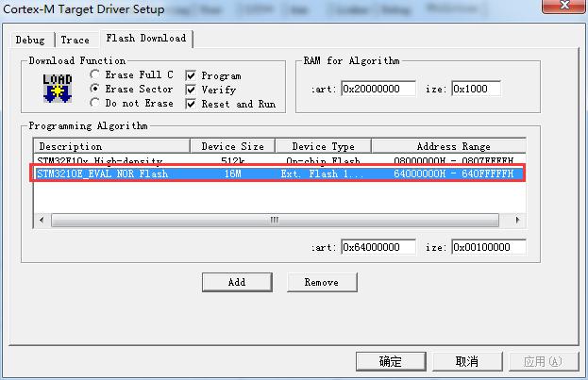Click the 确定 confirm button

[391, 361]
